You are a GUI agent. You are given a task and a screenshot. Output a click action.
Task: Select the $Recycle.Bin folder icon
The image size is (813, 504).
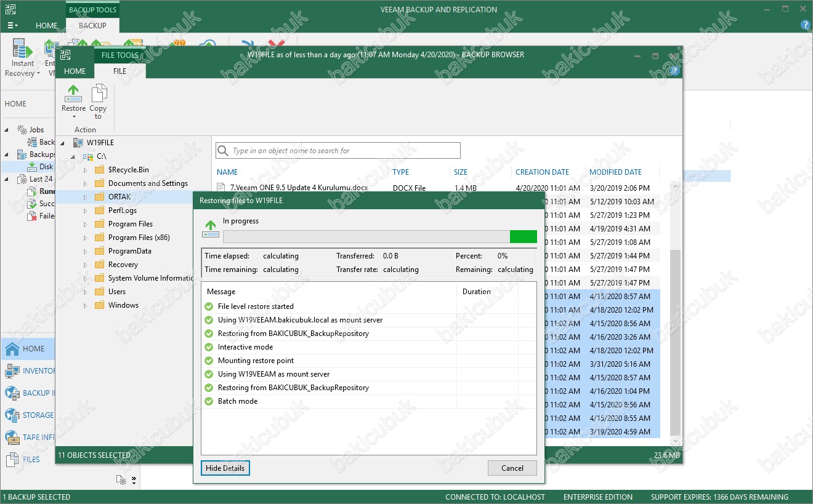99,170
